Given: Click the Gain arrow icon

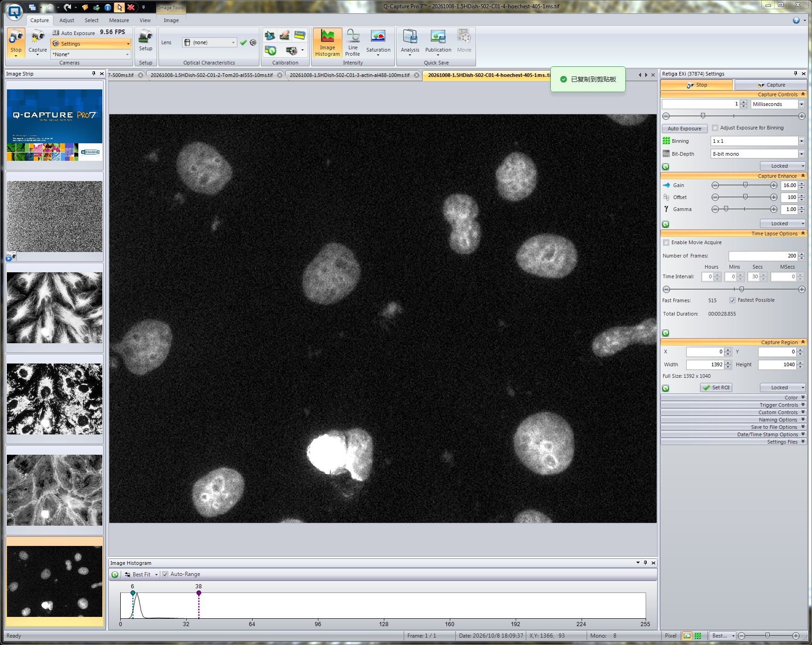Looking at the screenshot, I should coord(666,185).
